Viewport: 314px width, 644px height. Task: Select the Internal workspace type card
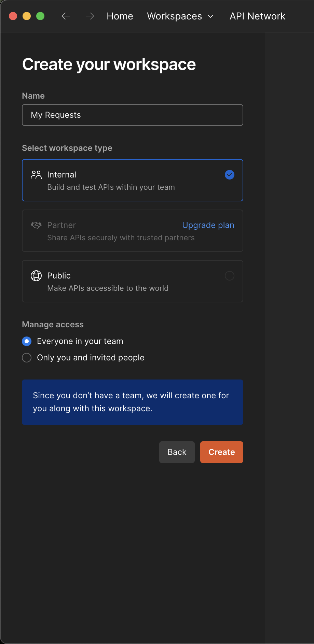133,180
